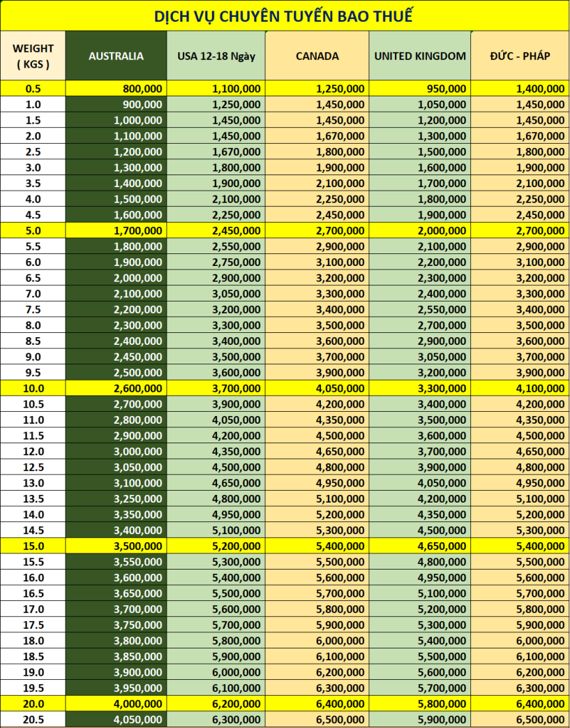The height and width of the screenshot is (728, 570).
Task: Select the 'UNITED KINGDOM' column header
Action: point(420,56)
